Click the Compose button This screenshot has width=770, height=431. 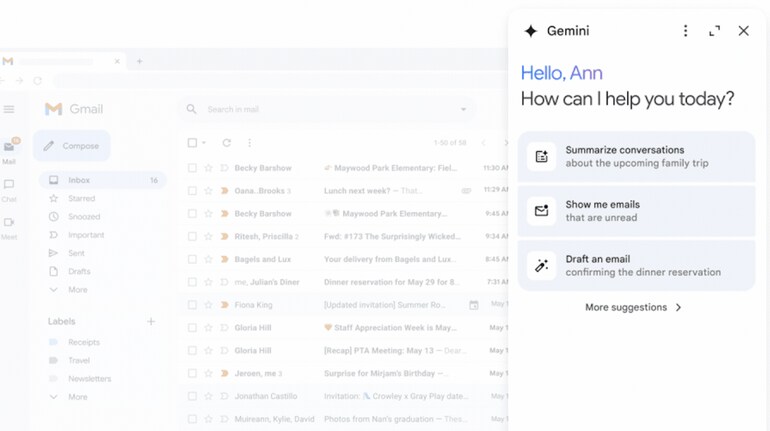72,146
